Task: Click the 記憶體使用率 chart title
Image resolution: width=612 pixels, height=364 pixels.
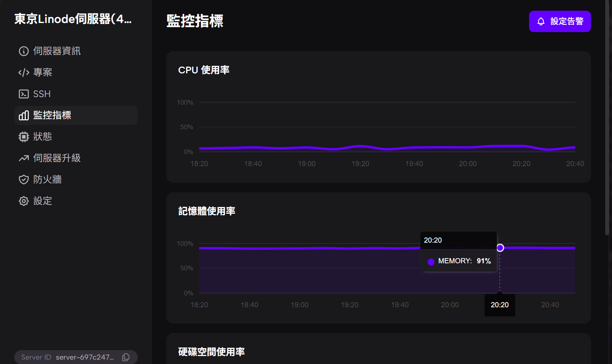Action: (207, 211)
